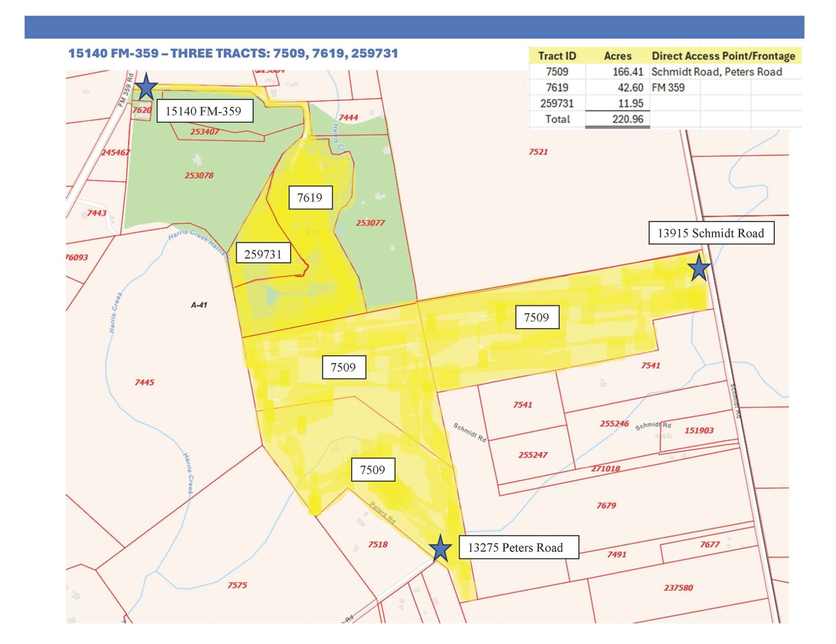
Task: Click the star marker at Peters Road
Action: pos(440,548)
